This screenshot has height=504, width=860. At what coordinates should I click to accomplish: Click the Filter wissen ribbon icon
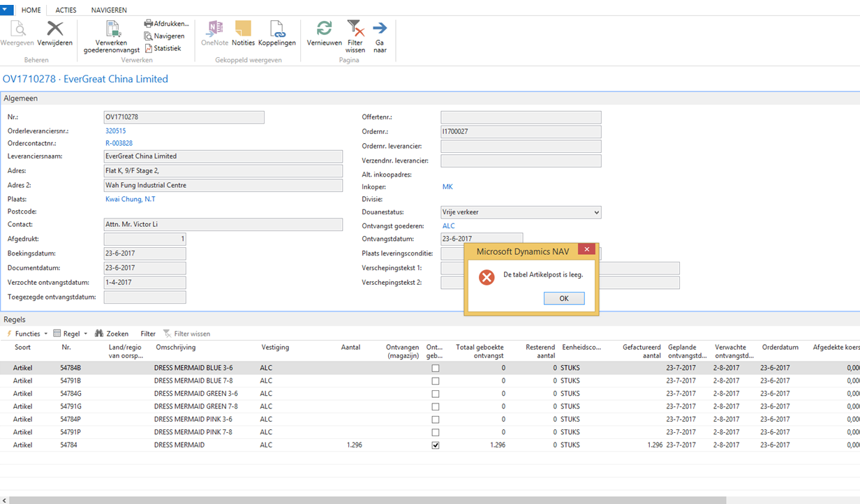(355, 29)
